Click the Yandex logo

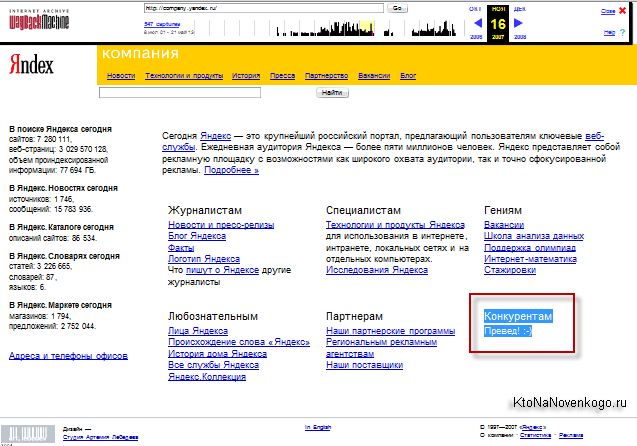[32, 64]
